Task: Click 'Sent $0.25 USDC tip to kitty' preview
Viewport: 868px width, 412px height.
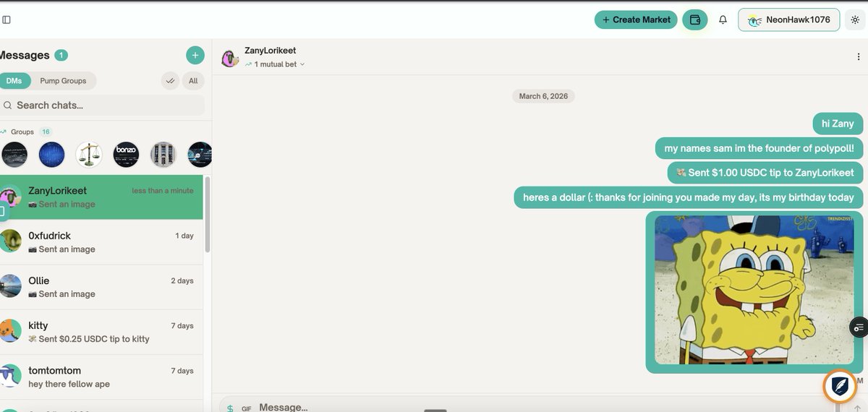Action: [89, 339]
